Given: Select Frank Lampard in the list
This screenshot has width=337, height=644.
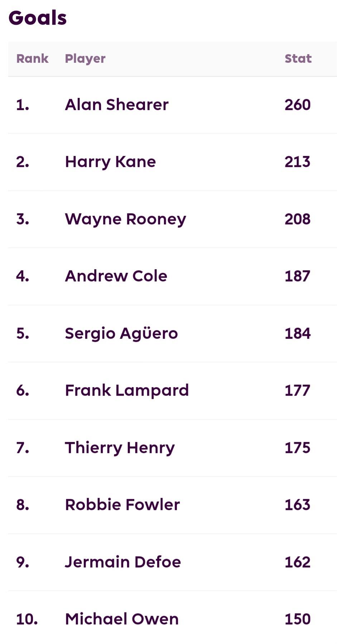Looking at the screenshot, I should (x=126, y=390).
